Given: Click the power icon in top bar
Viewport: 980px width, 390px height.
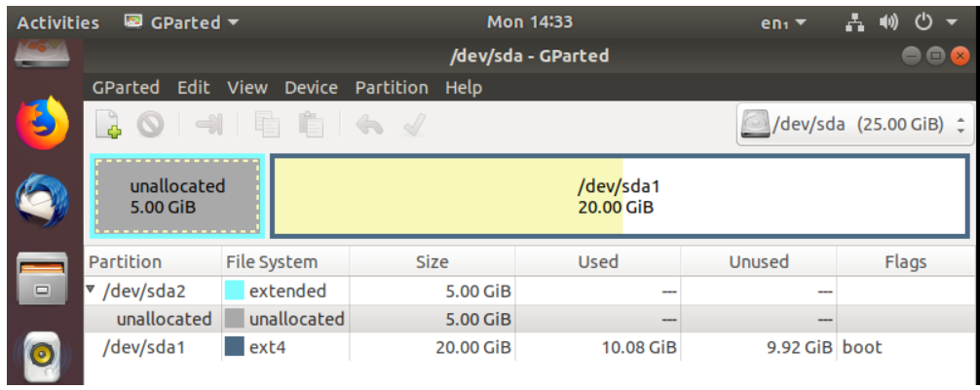Looking at the screenshot, I should tap(923, 23).
